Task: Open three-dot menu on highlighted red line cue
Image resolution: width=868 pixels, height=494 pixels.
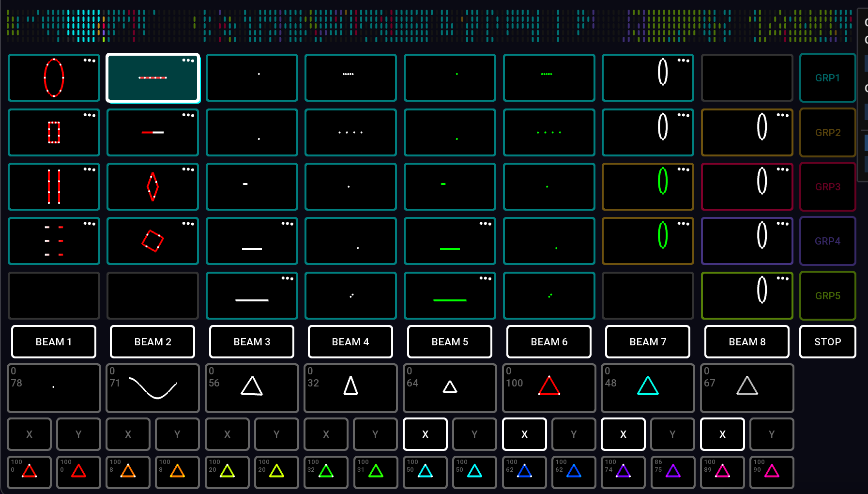Action: click(188, 61)
